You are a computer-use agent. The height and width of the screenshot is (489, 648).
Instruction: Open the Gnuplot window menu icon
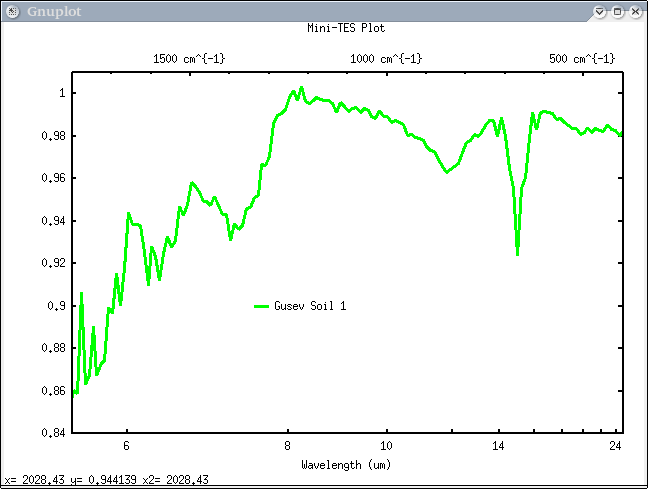coord(12,12)
